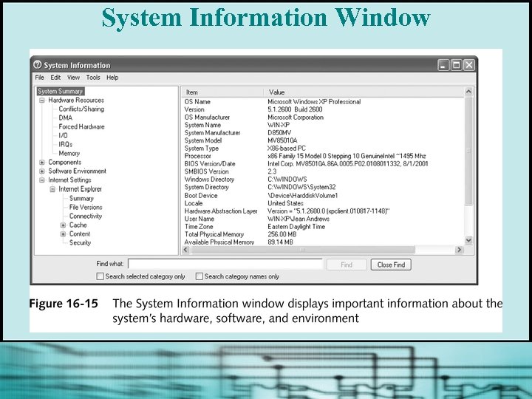This screenshot has width=532, height=399.
Task: Click the vertical scrollbar thumb
Action: point(468,151)
